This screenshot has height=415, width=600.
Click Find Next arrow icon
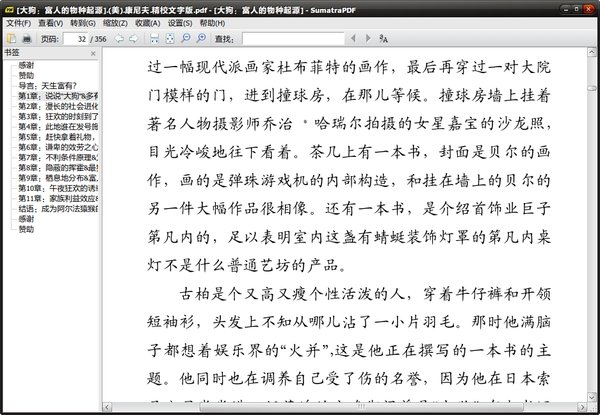[368, 38]
